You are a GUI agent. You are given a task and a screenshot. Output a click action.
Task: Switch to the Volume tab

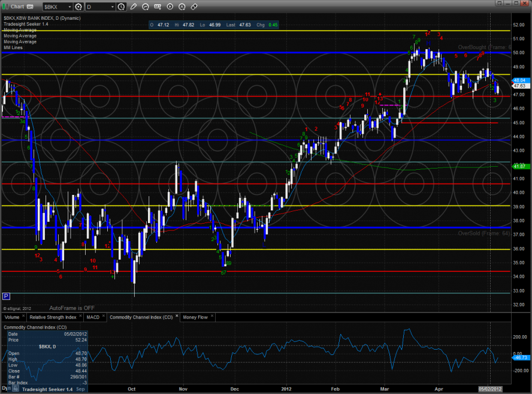[12, 316]
